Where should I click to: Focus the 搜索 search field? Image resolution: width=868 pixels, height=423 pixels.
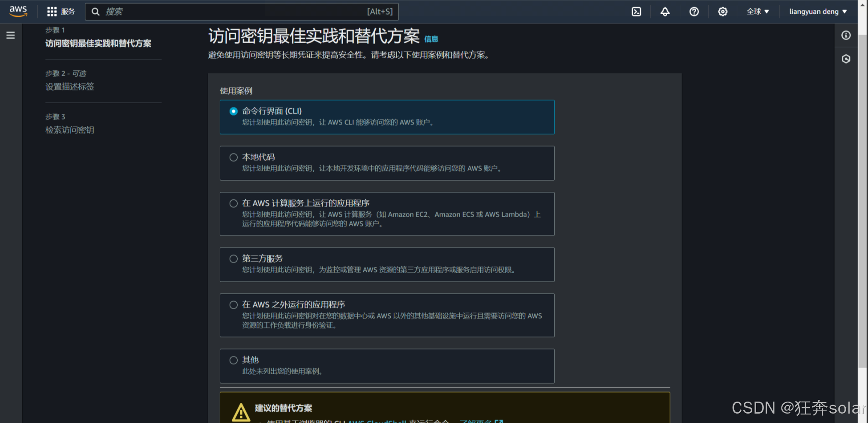[242, 12]
